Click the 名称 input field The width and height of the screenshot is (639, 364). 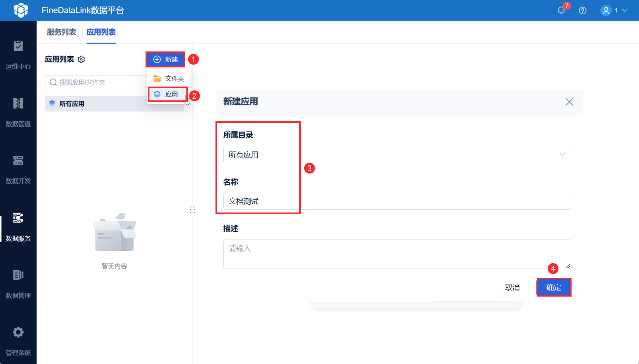pos(397,202)
